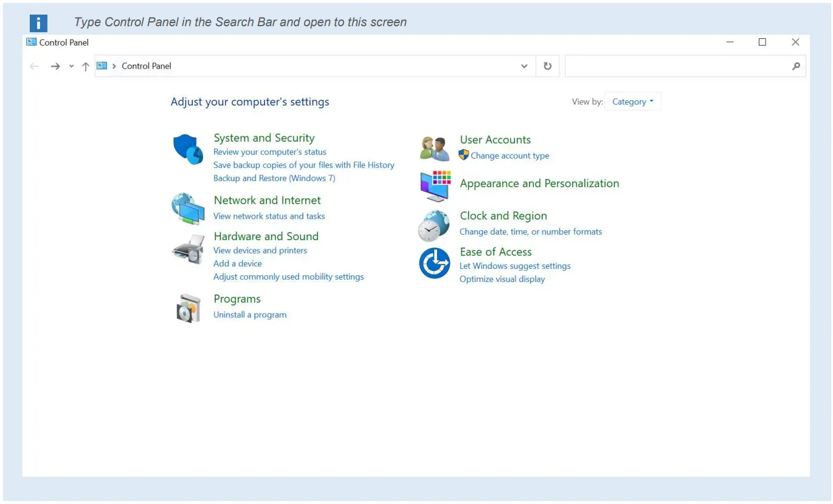
Task: Click the Programs disc box icon
Action: tap(188, 308)
